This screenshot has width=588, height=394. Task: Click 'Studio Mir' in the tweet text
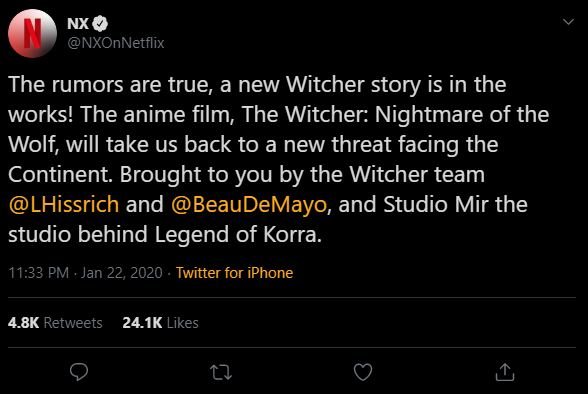click(436, 205)
